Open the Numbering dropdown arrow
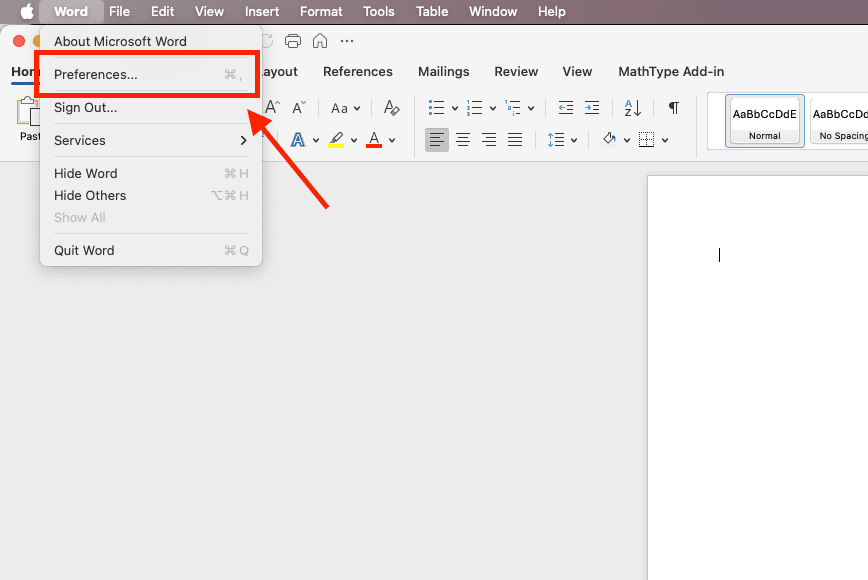 [493, 108]
